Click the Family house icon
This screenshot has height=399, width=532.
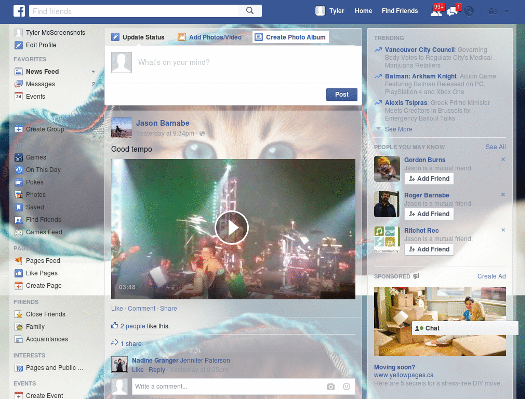click(19, 327)
